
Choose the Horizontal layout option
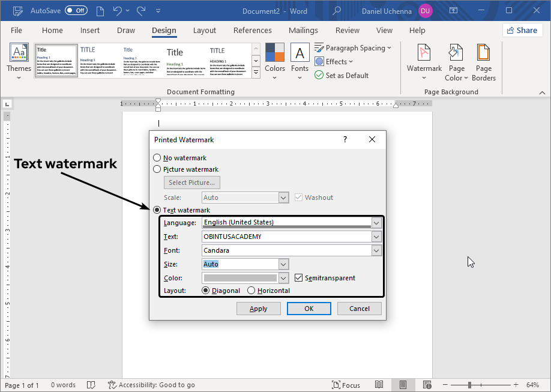[251, 291]
